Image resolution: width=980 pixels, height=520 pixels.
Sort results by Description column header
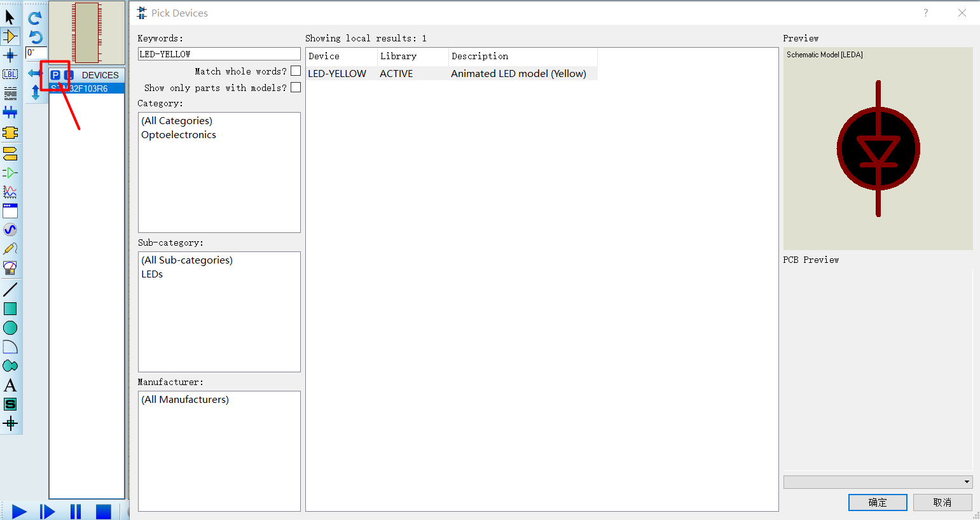[523, 57]
